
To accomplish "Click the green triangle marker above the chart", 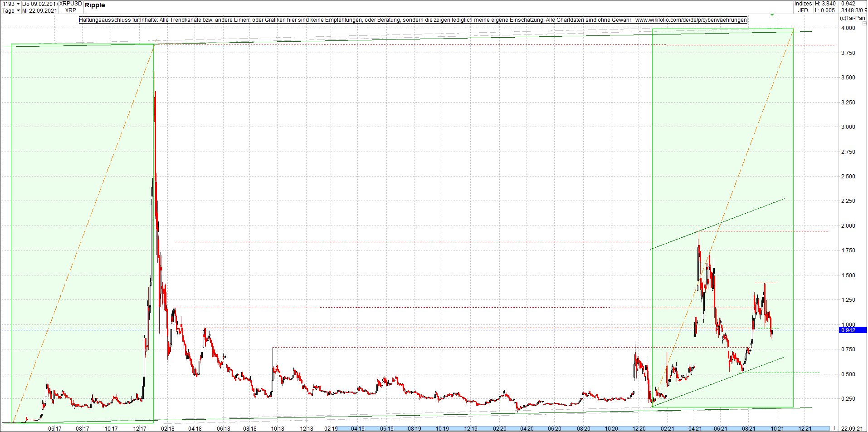I will pyautogui.click(x=772, y=15).
